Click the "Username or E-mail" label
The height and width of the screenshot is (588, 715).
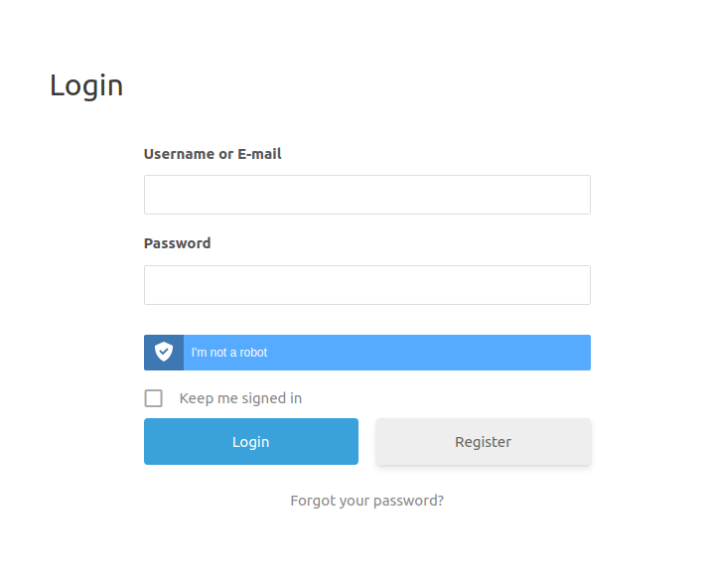tap(213, 154)
